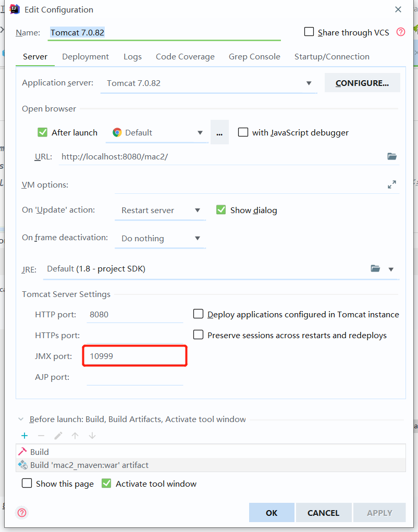Click the APPLY button
The image size is (418, 532).
[379, 513]
